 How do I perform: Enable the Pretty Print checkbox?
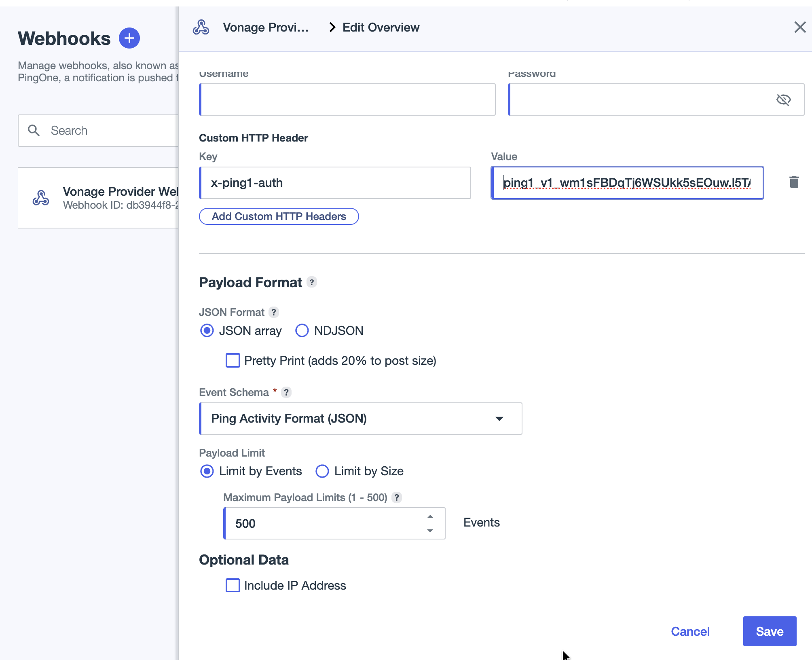coord(233,360)
